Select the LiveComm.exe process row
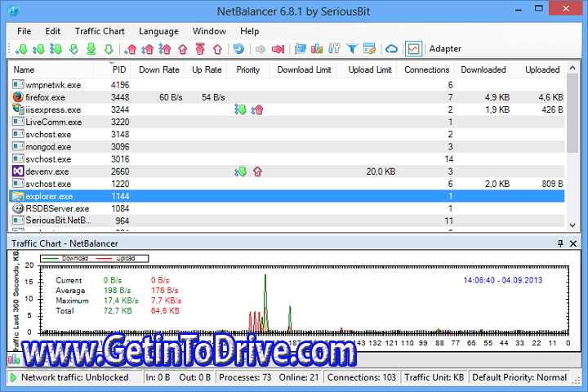588x392 pixels. (x=287, y=122)
